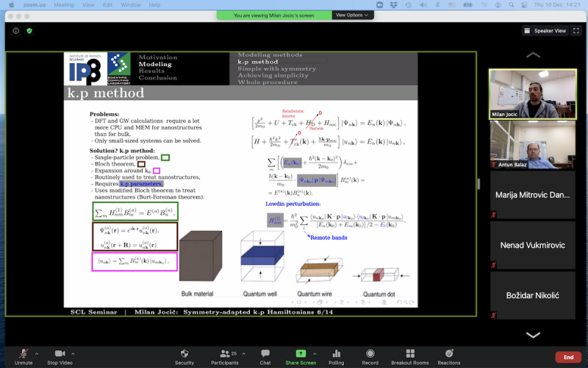
Task: Click the green Share Screen icon
Action: pos(301,353)
